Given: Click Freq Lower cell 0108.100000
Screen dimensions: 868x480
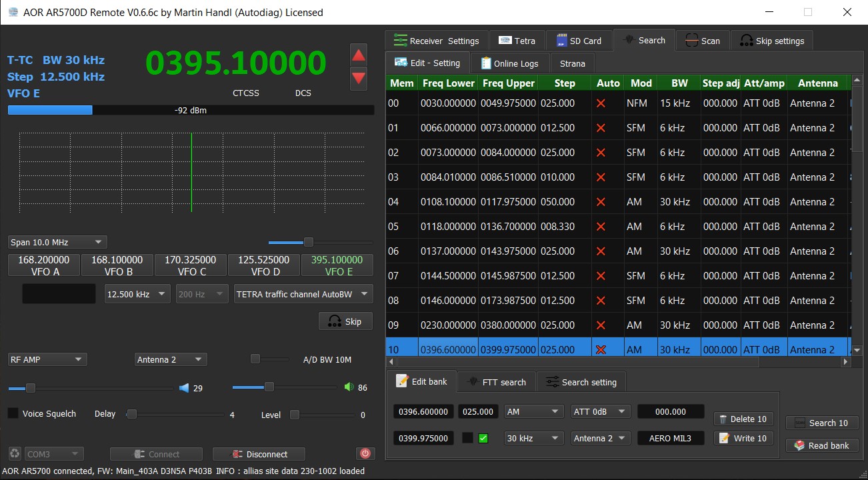Looking at the screenshot, I should pyautogui.click(x=448, y=202).
